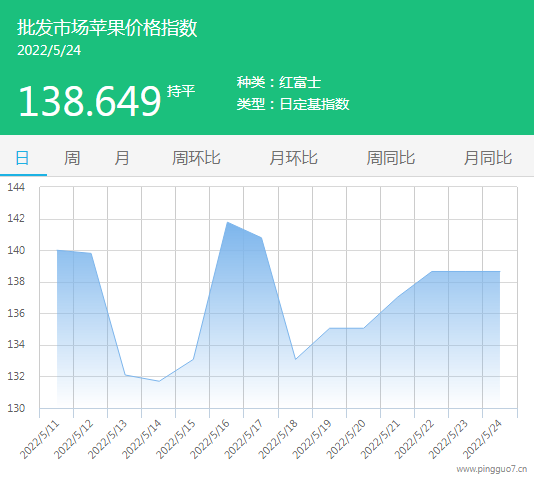The height and width of the screenshot is (477, 534).
Task: Click the 138.649 index value
Action: [x=90, y=101]
